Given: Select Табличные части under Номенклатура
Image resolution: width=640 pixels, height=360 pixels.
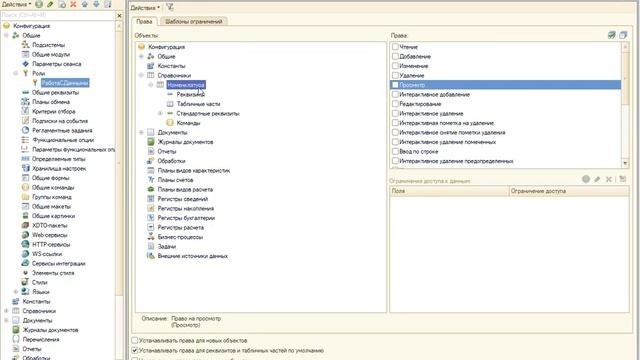Looking at the screenshot, I should 198,104.
